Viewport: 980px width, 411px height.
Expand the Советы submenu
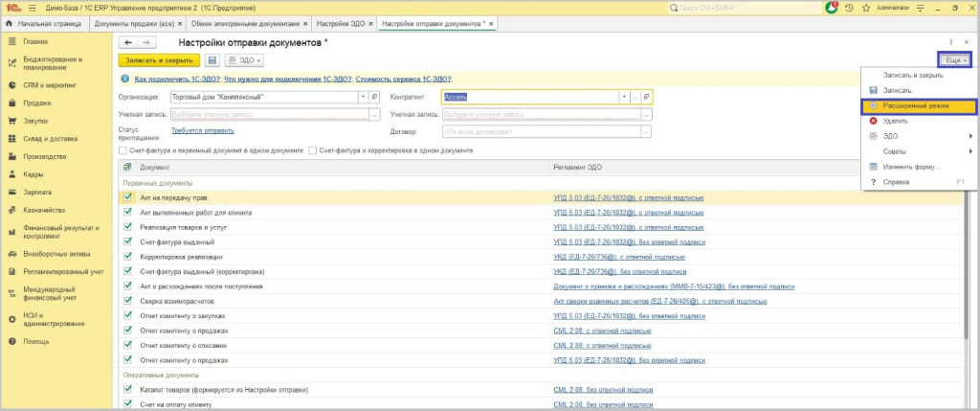pyautogui.click(x=918, y=150)
